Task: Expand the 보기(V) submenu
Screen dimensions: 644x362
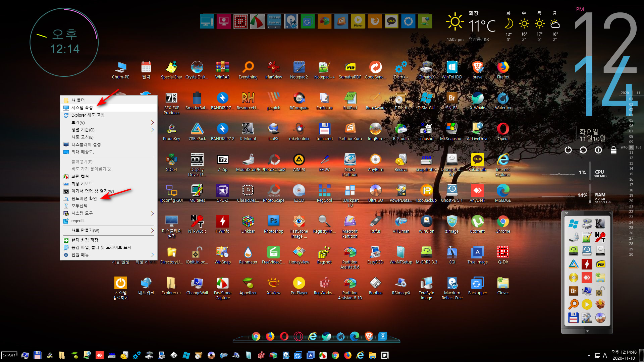Action: (108, 122)
